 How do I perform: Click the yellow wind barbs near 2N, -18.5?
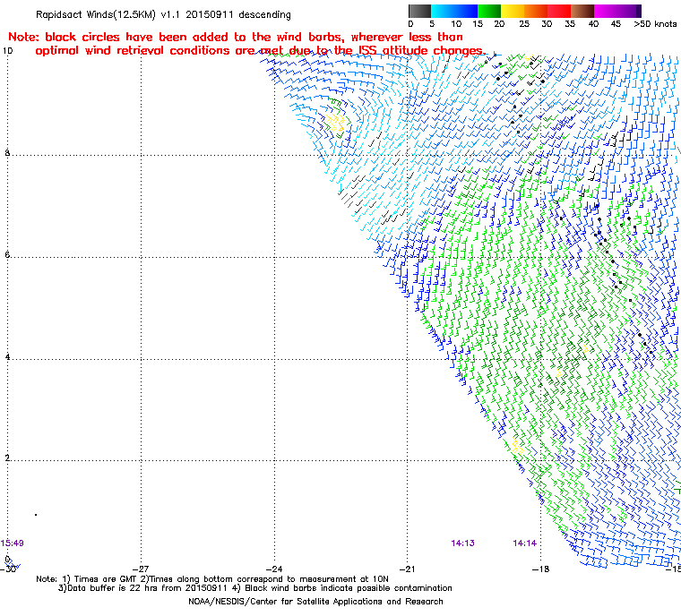[517, 446]
